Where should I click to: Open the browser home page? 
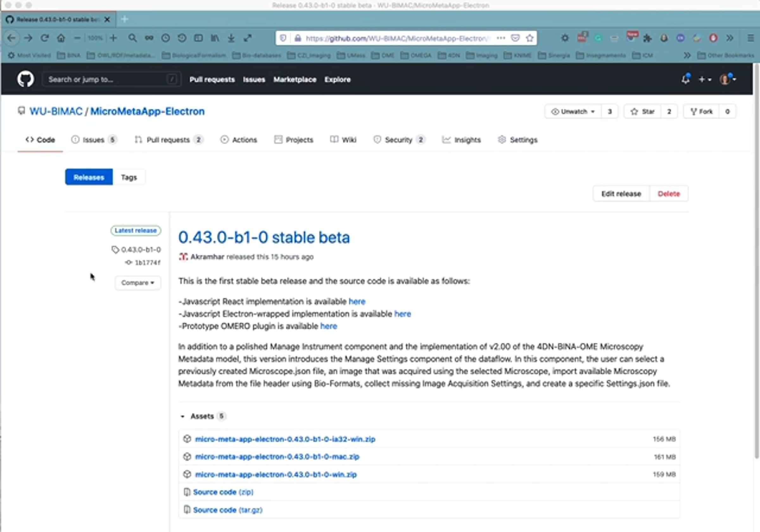[61, 38]
